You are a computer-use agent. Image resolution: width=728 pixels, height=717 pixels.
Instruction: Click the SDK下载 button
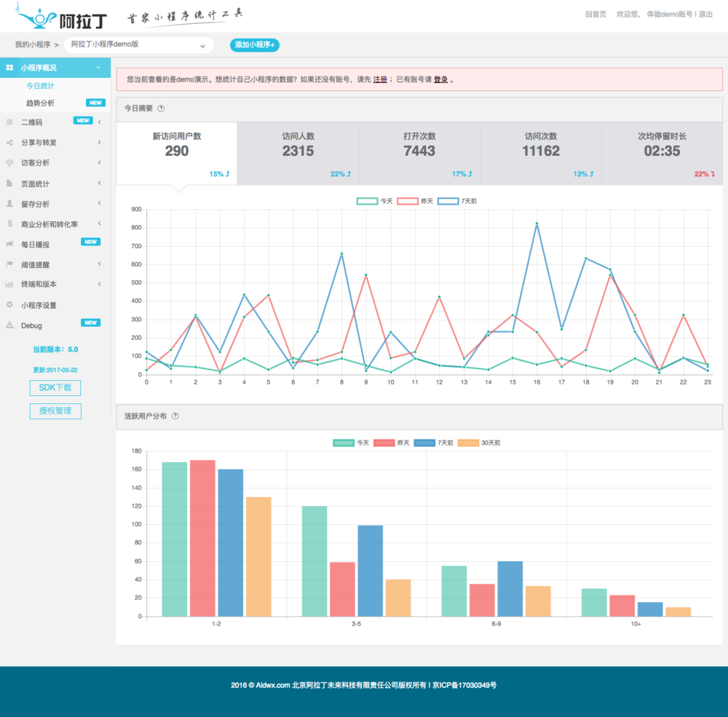55,388
